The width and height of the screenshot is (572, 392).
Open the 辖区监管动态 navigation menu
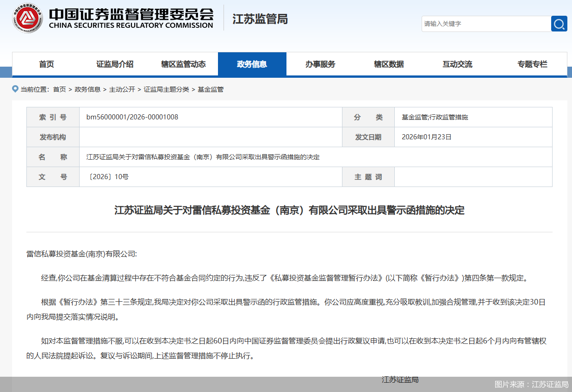[184, 64]
